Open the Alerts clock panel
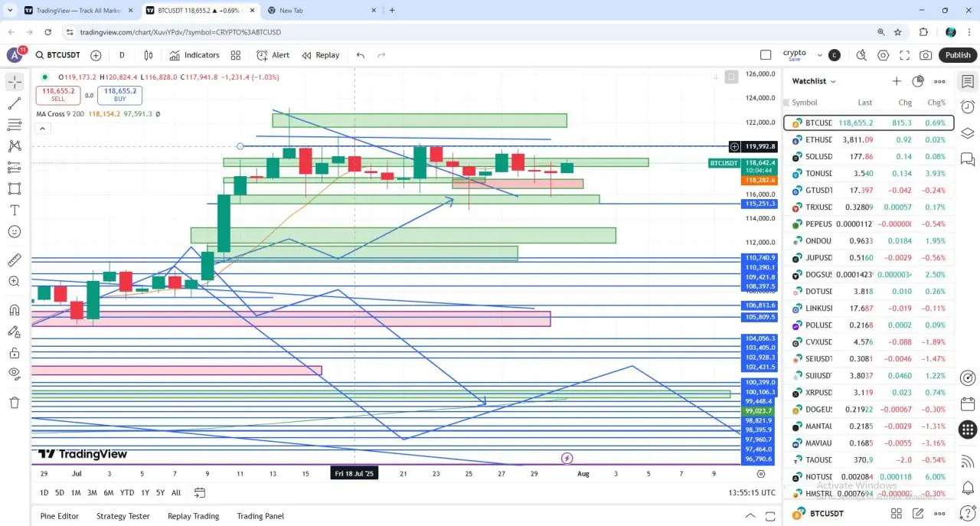 (968, 106)
